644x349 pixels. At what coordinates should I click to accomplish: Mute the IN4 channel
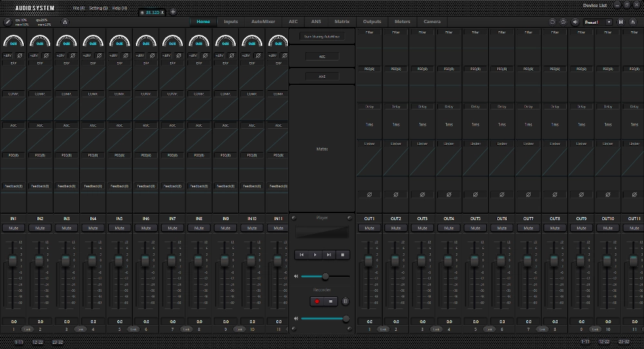[93, 228]
